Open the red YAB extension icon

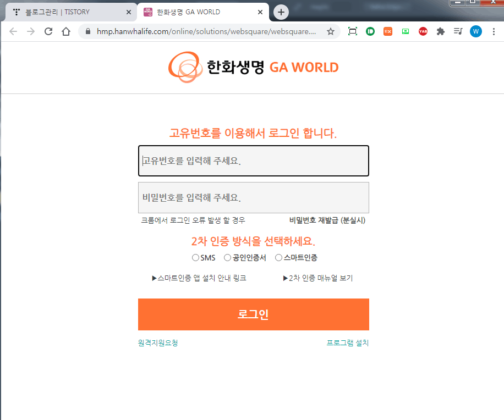click(423, 31)
